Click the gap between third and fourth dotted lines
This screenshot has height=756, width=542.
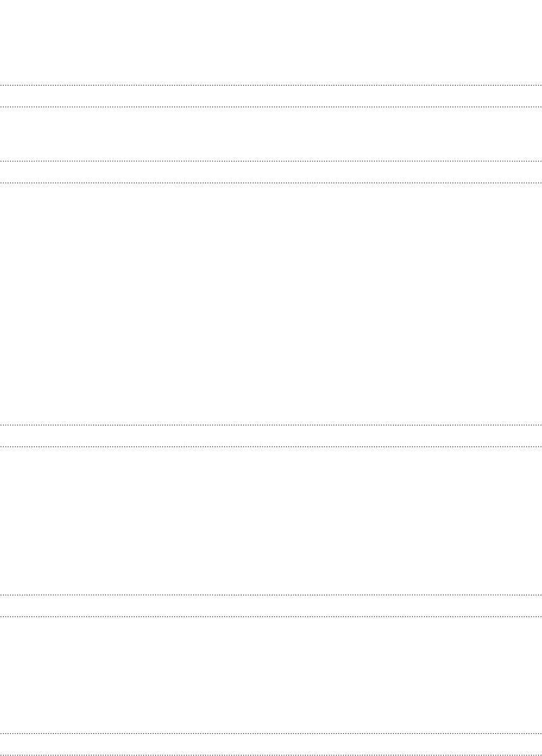point(271,172)
